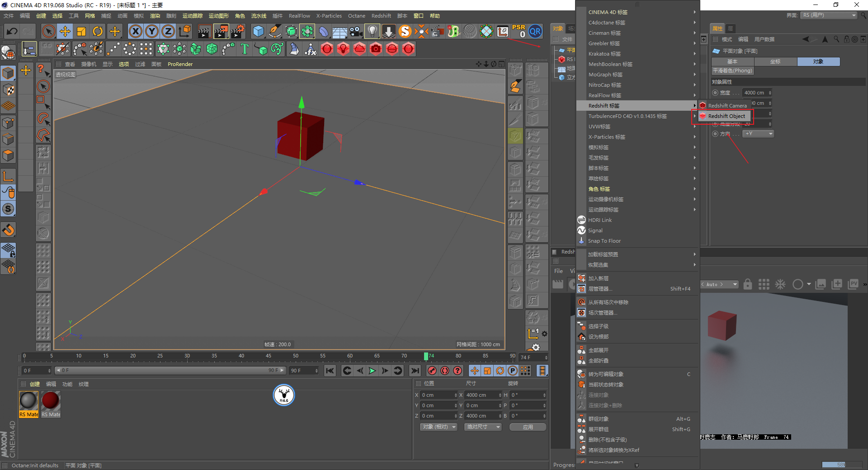Click the 应用 apply button
This screenshot has height=470, width=868.
tap(528, 427)
